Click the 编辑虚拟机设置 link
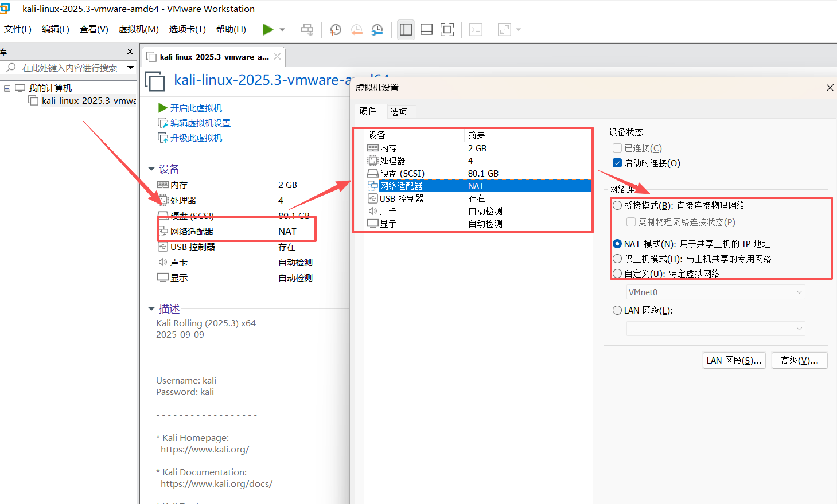The image size is (837, 504). pos(200,123)
